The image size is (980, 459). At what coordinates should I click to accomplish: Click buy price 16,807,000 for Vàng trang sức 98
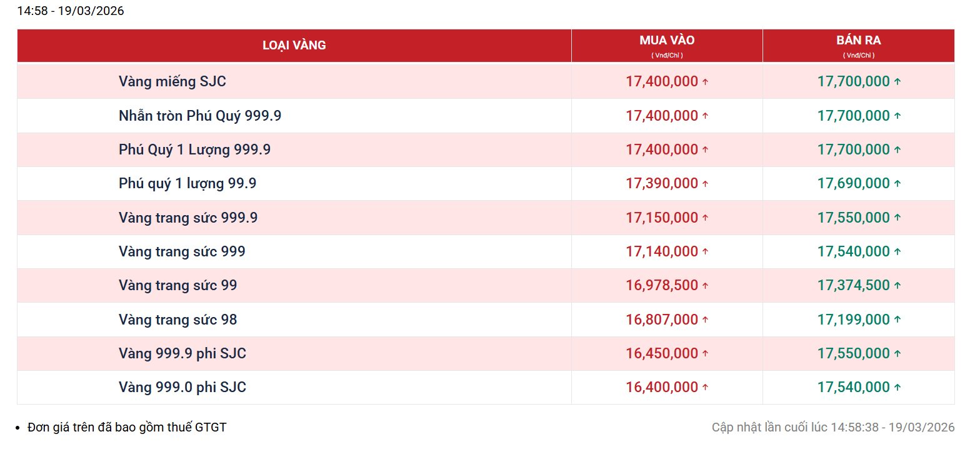click(x=661, y=320)
